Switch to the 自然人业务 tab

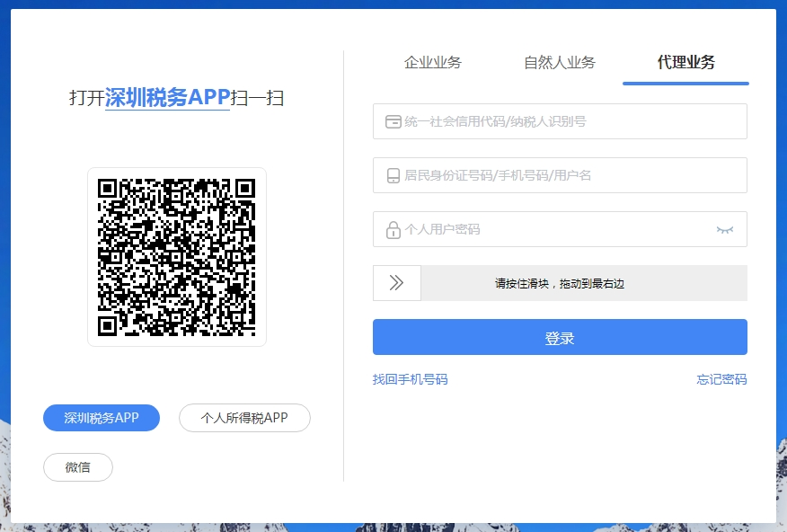pos(560,62)
